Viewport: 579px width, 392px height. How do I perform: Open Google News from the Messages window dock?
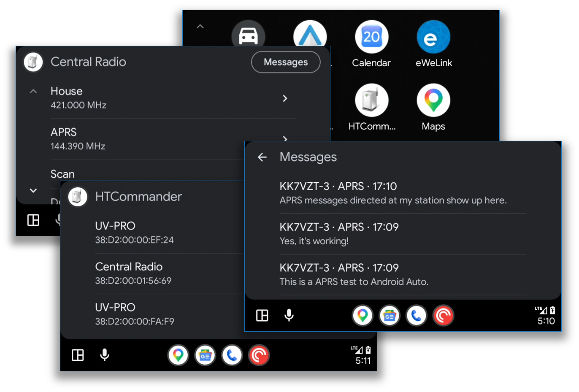pos(390,316)
